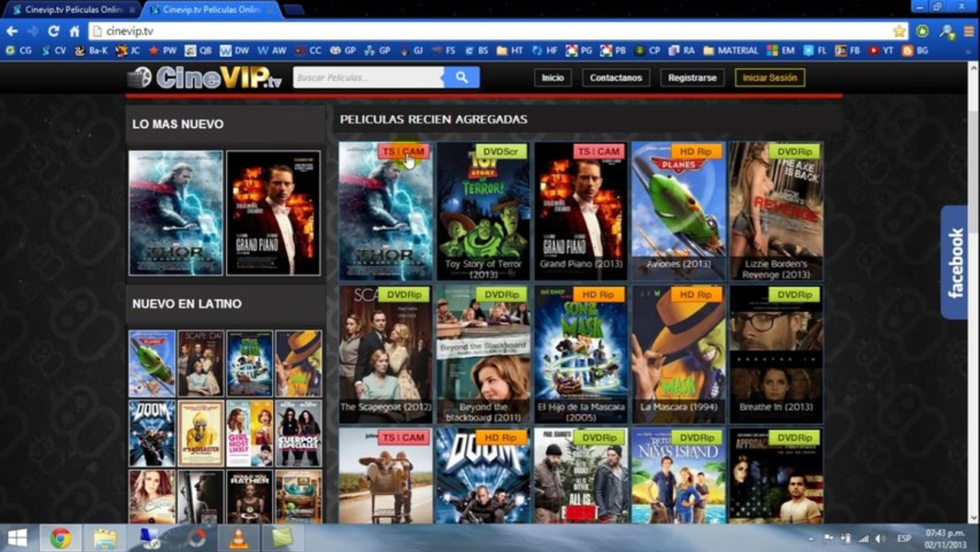Open the Doom poster in recently added
The width and height of the screenshot is (980, 552).
point(483,476)
